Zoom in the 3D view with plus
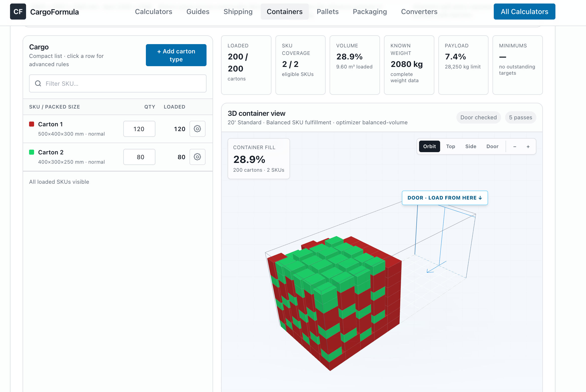Image resolution: width=586 pixels, height=392 pixels. 528,147
